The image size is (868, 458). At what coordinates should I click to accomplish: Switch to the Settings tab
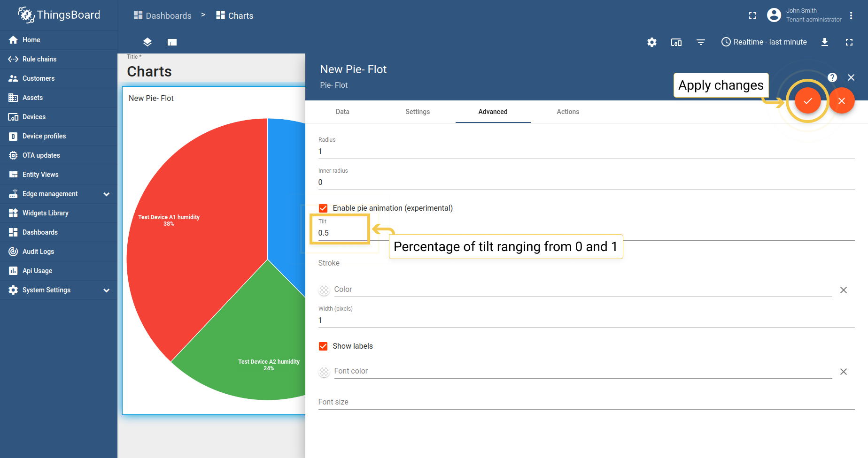coord(418,112)
